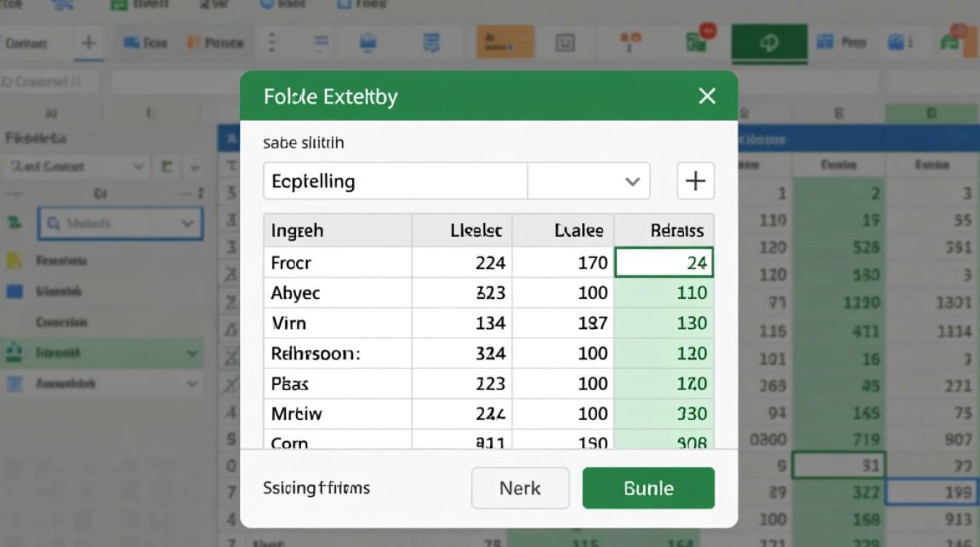Expand the bottom sidebar item chevron
980x547 pixels.
[x=192, y=384]
